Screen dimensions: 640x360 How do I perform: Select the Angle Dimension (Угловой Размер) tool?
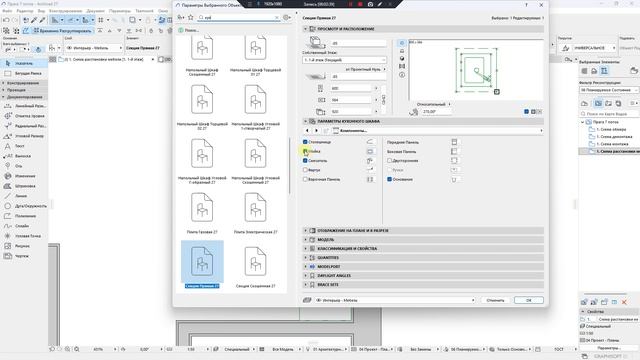24,136
